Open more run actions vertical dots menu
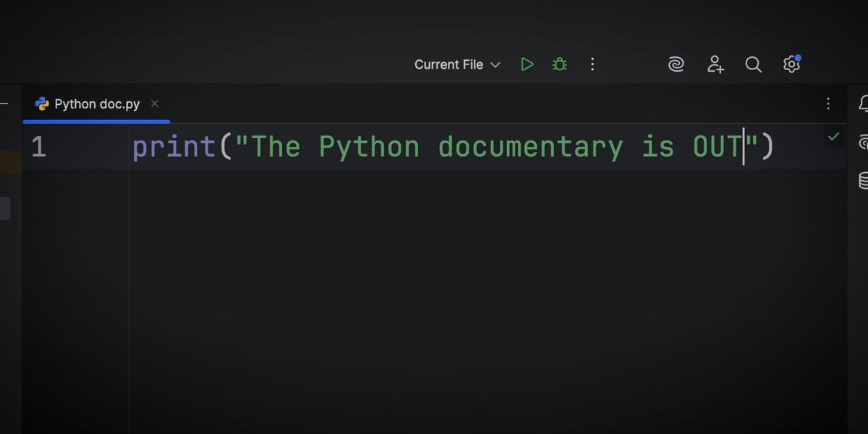 (592, 64)
